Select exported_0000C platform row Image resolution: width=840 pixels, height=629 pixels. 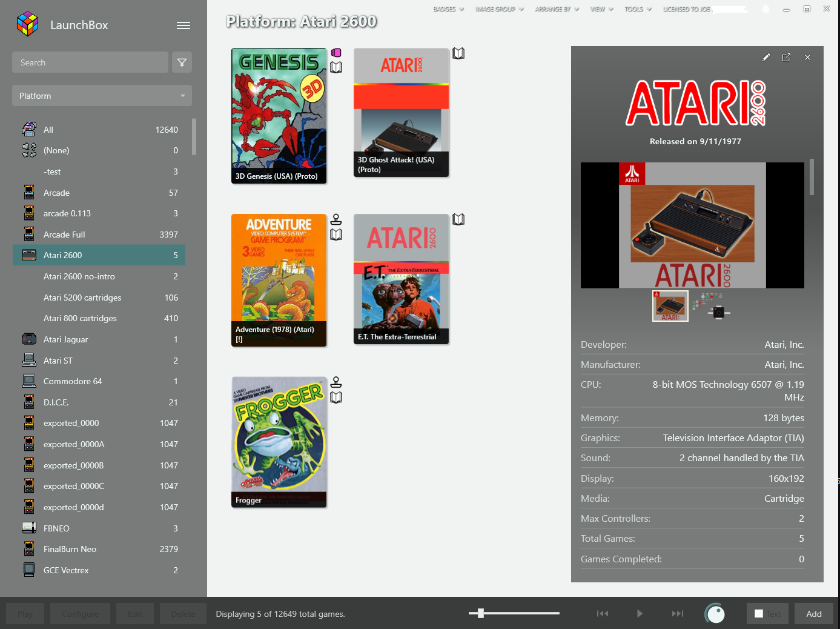[x=99, y=486]
